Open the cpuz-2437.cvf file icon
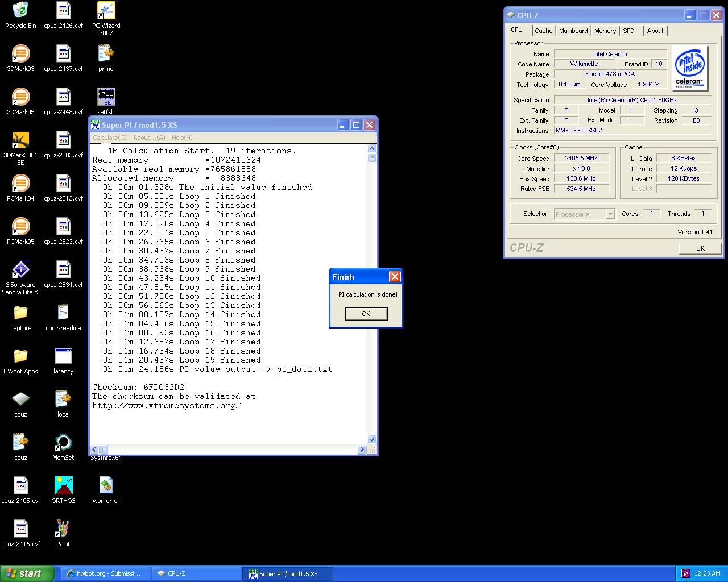728x582 pixels. [63, 59]
